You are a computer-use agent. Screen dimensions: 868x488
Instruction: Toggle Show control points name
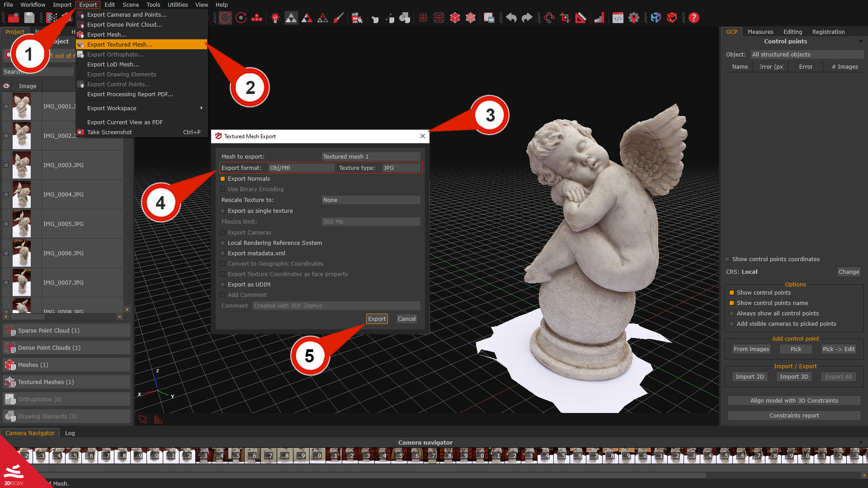coord(732,303)
